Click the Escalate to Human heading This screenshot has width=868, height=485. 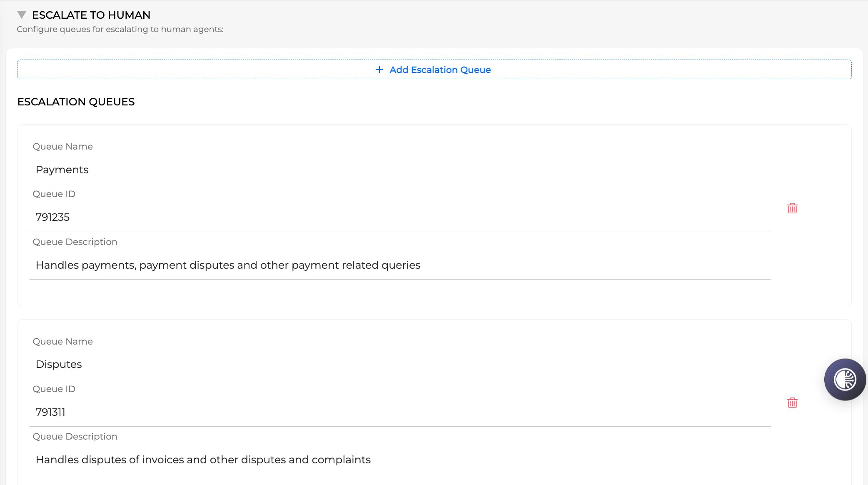[x=91, y=15]
